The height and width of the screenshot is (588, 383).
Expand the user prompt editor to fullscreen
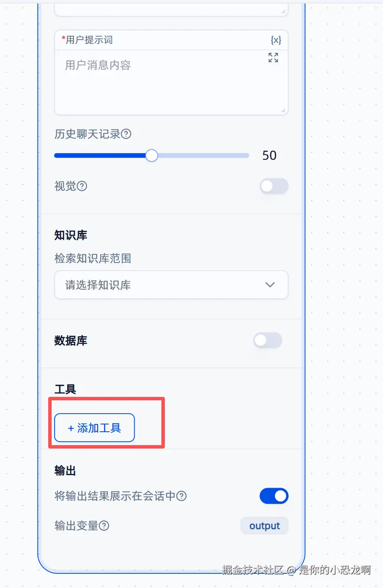click(273, 58)
